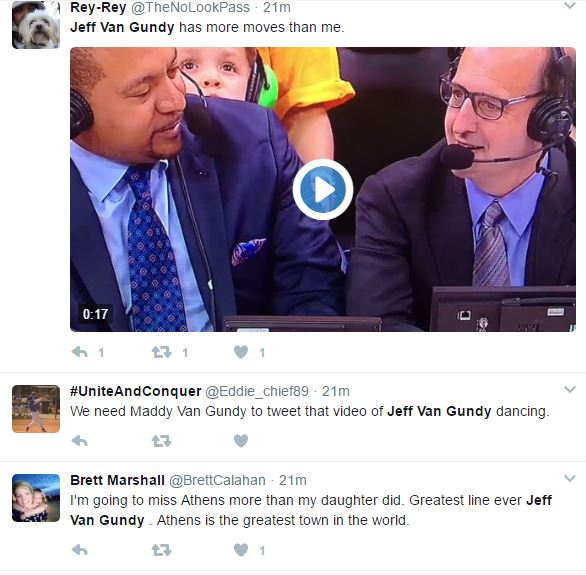Open the @Eddie_chief89 profile link
The image size is (586, 575).
click(257, 391)
